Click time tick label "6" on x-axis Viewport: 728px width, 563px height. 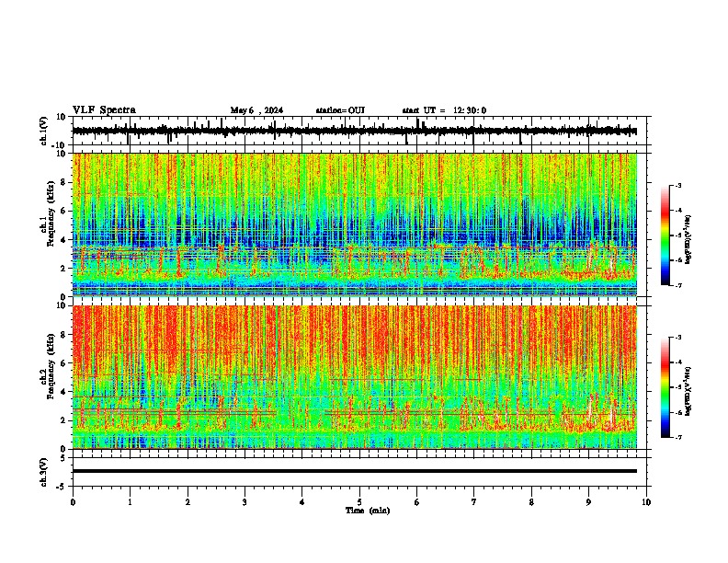(x=416, y=502)
